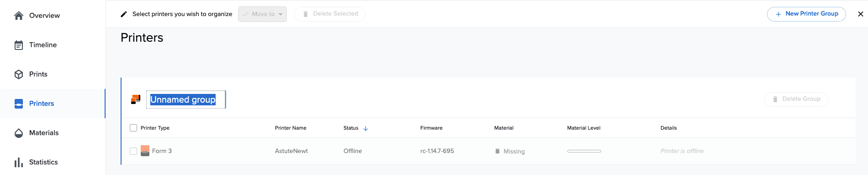The width and height of the screenshot is (868, 175).
Task: Click the Delete Group button
Action: [796, 99]
